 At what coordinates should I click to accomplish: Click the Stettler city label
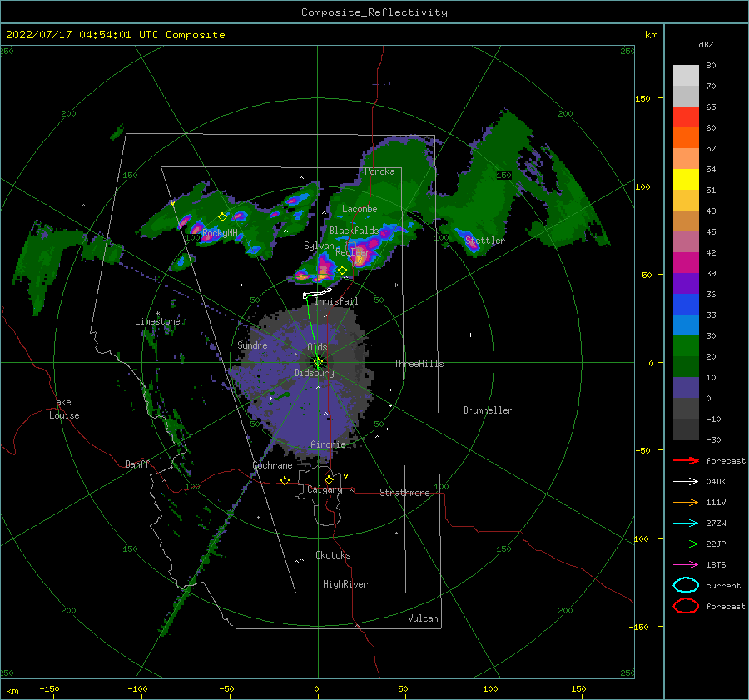point(485,241)
